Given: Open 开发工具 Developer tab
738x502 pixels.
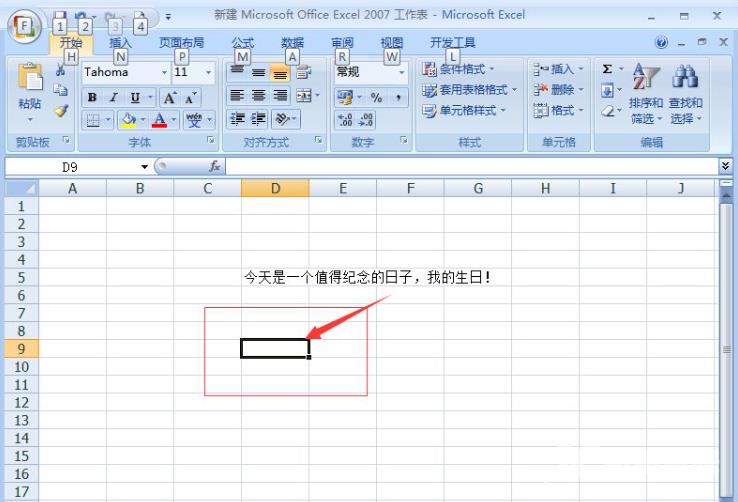Looking at the screenshot, I should click(453, 43).
